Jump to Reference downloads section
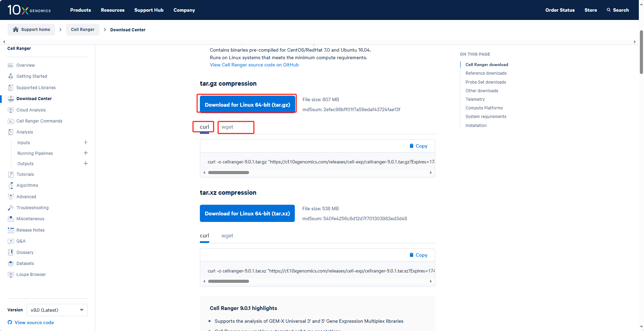Screen dimensions: 644x331 click(486, 73)
